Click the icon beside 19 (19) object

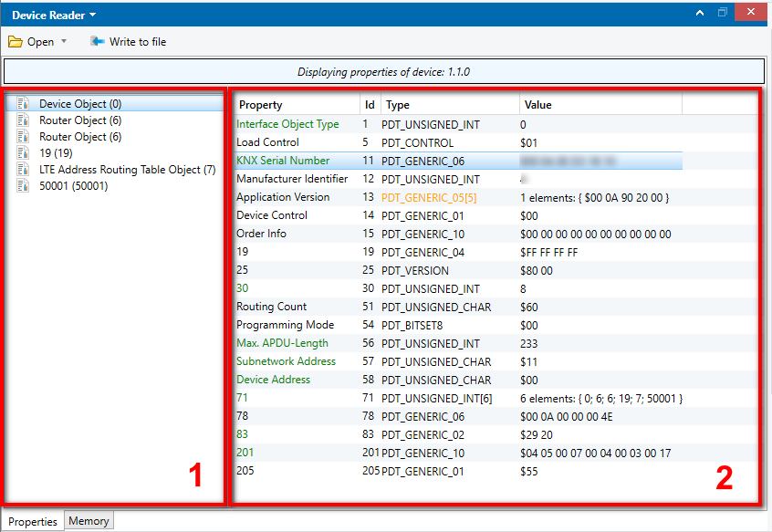tap(23, 152)
